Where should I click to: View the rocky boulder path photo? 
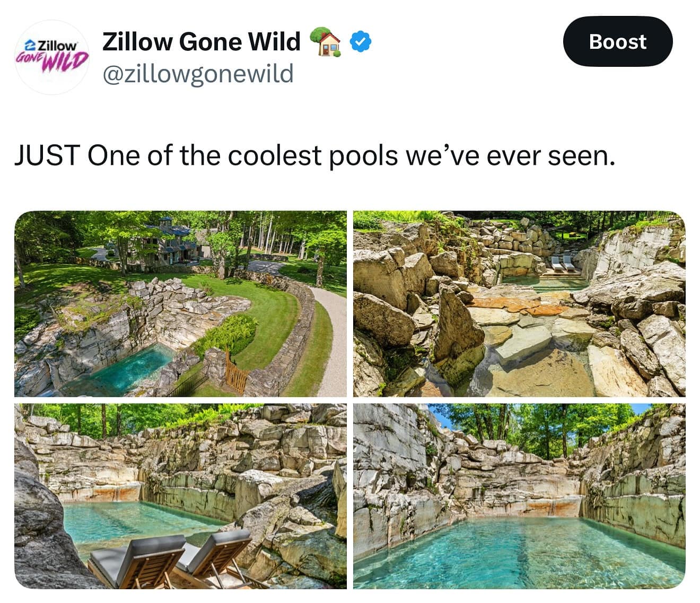click(519, 303)
